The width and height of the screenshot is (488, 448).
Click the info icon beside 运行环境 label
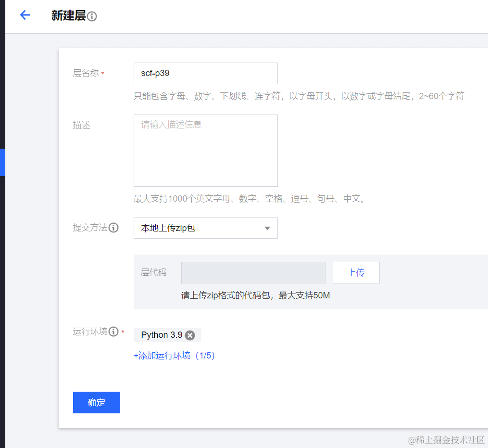[x=114, y=331]
